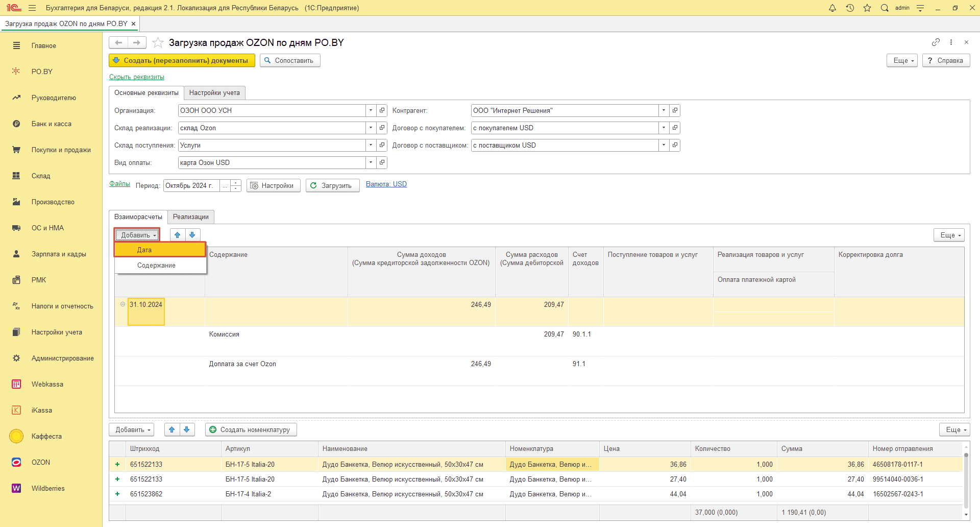
Task: Open the form's more options dots menu
Action: 951,42
